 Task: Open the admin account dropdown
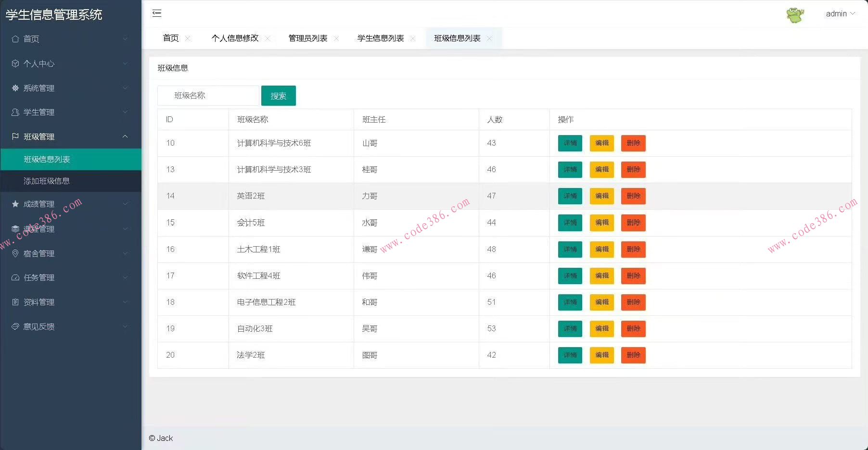tap(841, 13)
